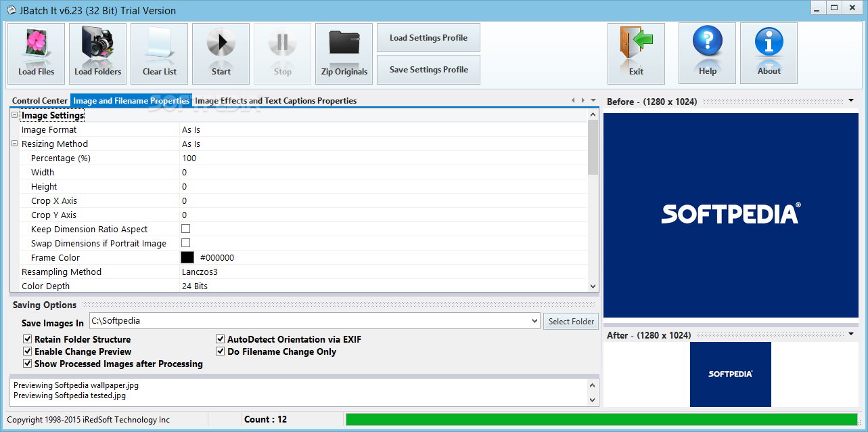Image resolution: width=868 pixels, height=432 pixels.
Task: Click the Frame Color #000000 hex value
Action: pos(217,257)
